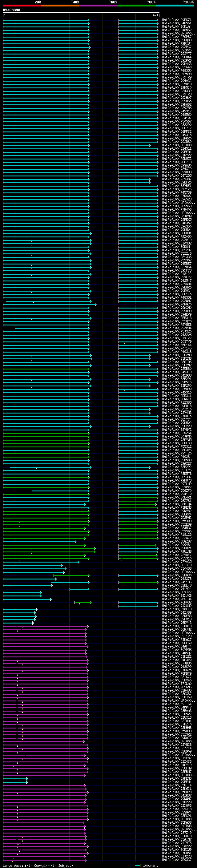
Task: Select hit label UniRef100_C0STY9
Action: (x=177, y=342)
